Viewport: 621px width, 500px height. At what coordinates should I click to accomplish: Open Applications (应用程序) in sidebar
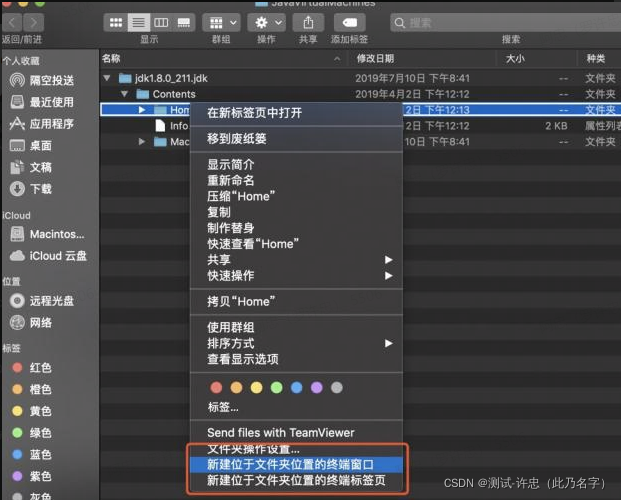pos(42,124)
